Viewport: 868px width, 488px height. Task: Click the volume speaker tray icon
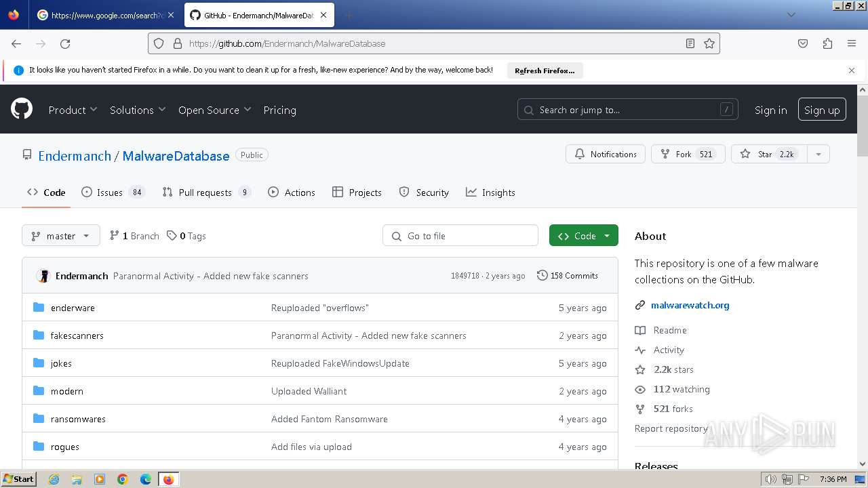click(770, 479)
